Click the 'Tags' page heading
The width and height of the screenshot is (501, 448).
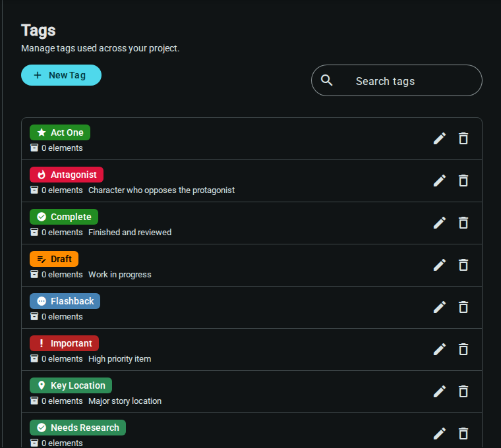coord(38,31)
